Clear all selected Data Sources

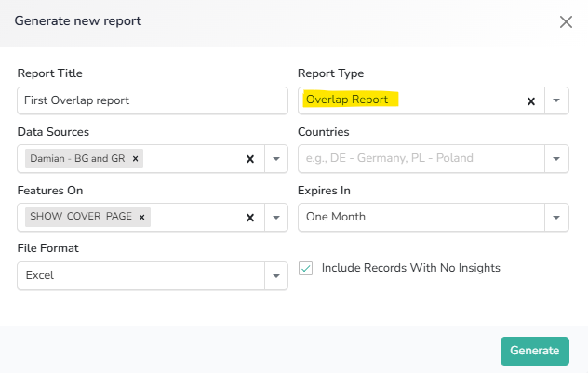pos(249,159)
